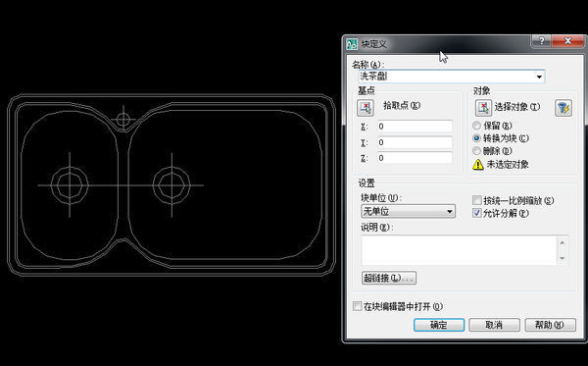This screenshot has width=588, height=366.
Task: Click the description box scroll up arrow
Action: coord(563,242)
